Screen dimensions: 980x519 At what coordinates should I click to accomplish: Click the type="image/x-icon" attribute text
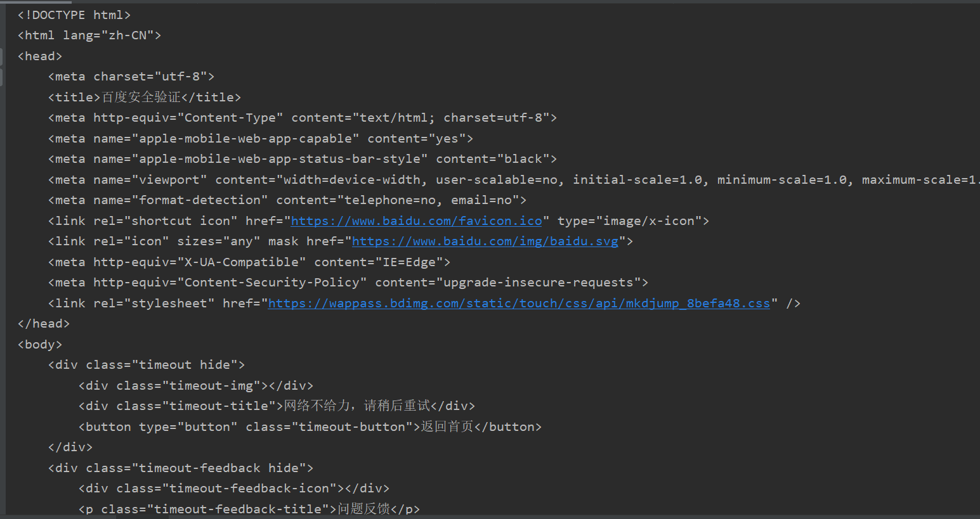pyautogui.click(x=629, y=221)
